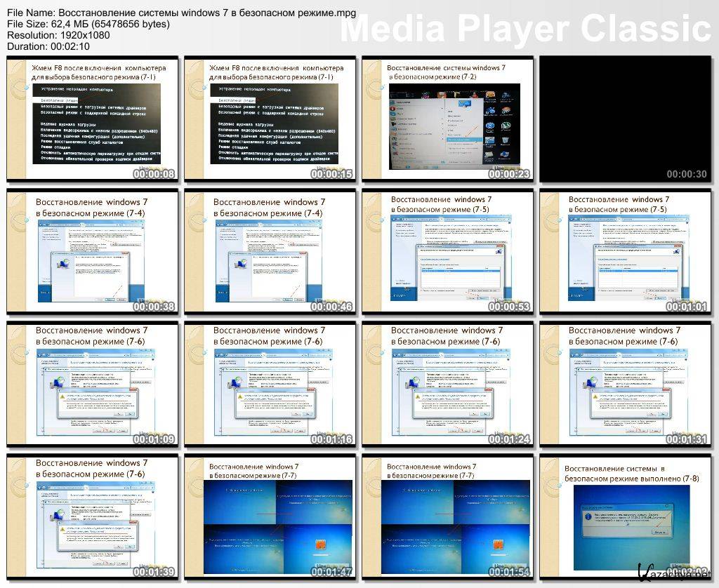Click the thumbnail timestamped 00:00:08

(93, 120)
